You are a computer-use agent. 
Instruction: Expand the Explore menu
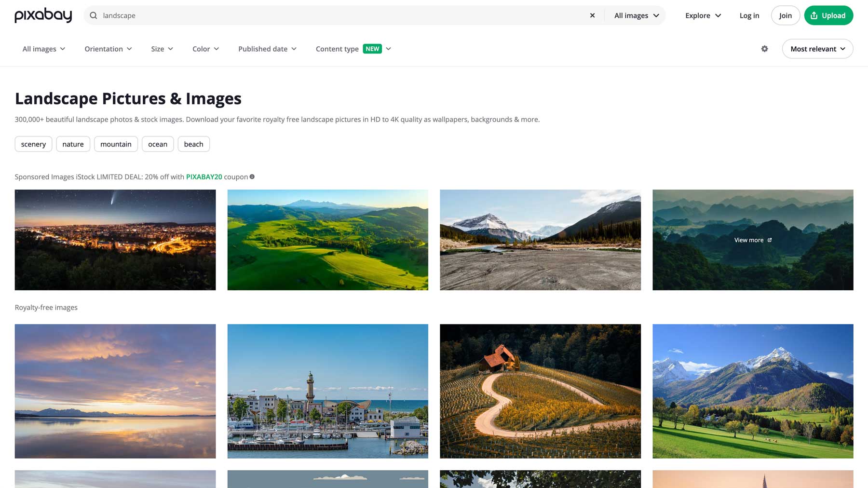[x=703, y=15]
